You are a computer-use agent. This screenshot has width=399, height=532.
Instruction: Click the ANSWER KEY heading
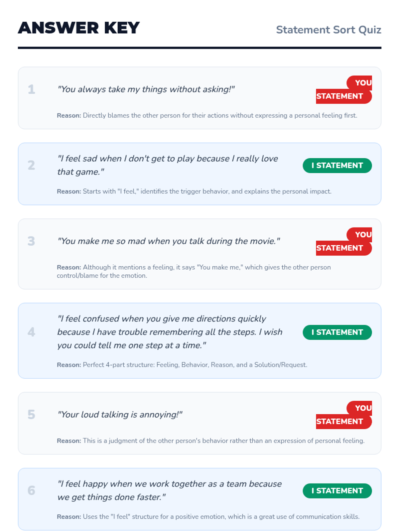point(79,28)
